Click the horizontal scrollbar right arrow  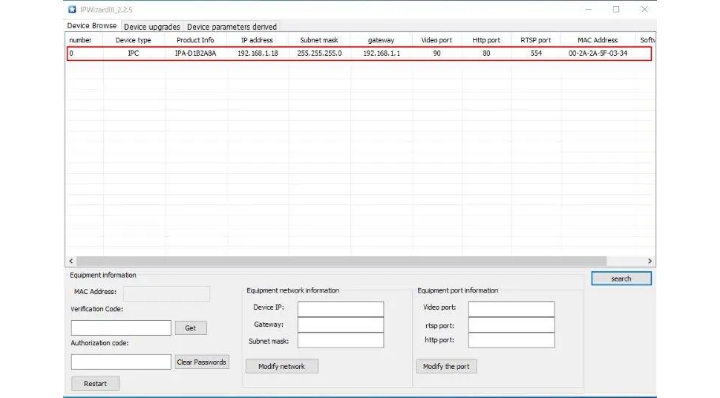[650, 261]
